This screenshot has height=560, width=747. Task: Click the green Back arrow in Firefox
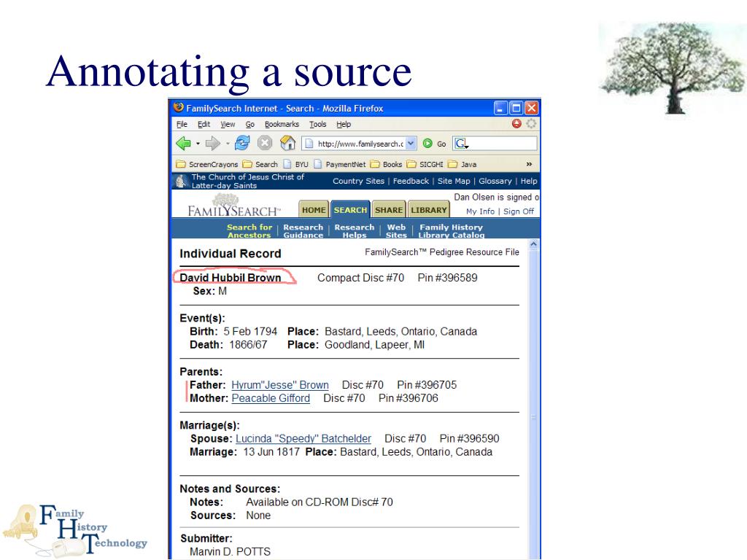pyautogui.click(x=183, y=143)
